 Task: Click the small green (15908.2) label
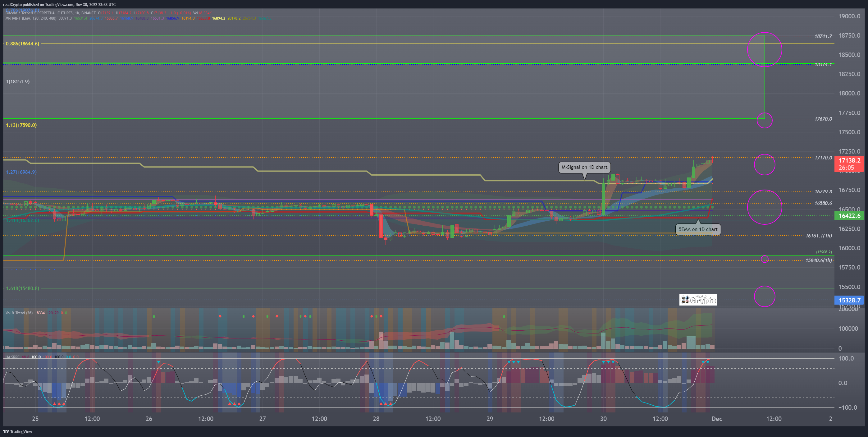tap(824, 252)
